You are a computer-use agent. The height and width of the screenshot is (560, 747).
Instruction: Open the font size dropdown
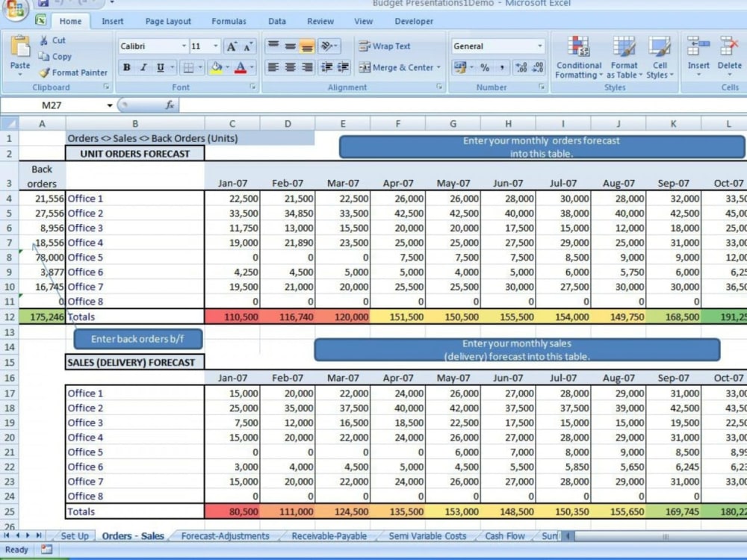coord(215,46)
